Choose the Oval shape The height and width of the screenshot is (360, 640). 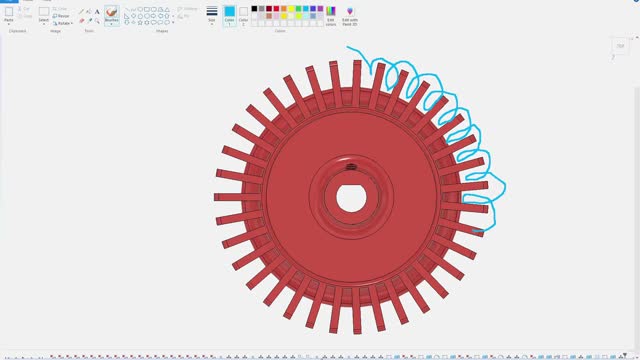140,9
